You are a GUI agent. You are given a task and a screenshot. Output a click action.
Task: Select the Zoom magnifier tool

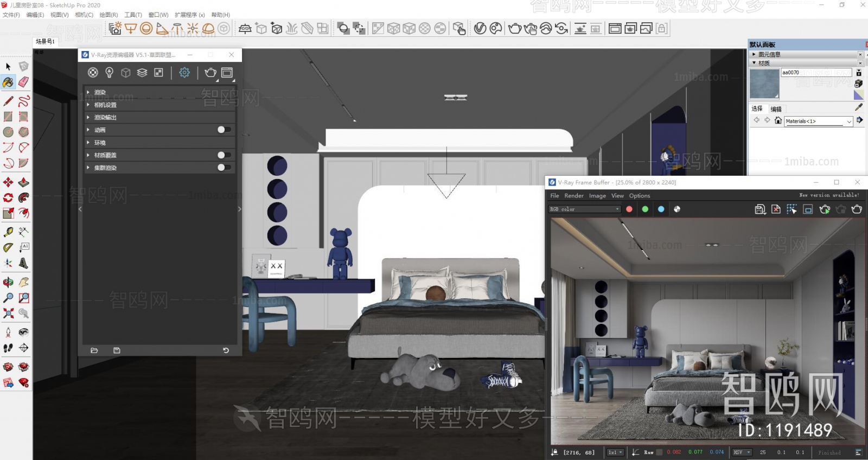(x=8, y=298)
